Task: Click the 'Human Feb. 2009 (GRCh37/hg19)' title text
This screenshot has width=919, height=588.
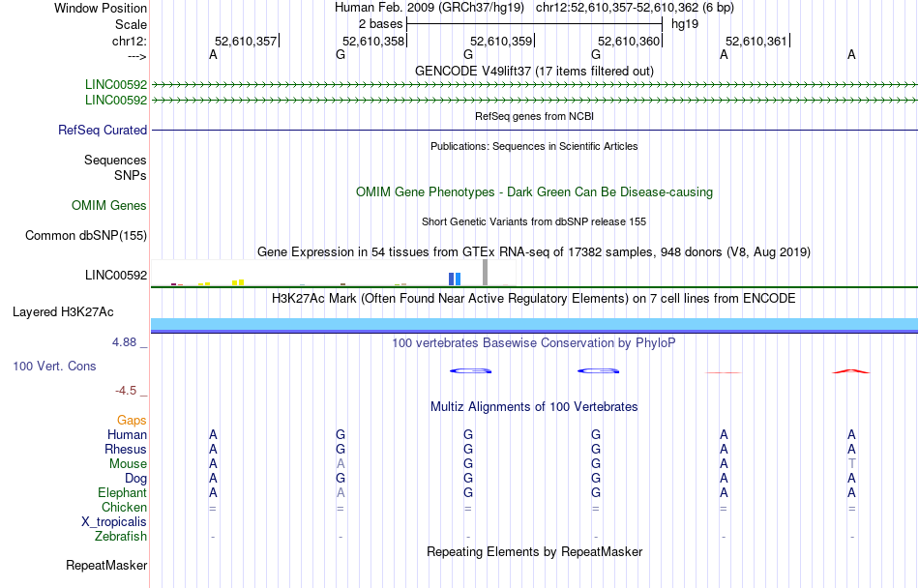Action: tap(429, 8)
